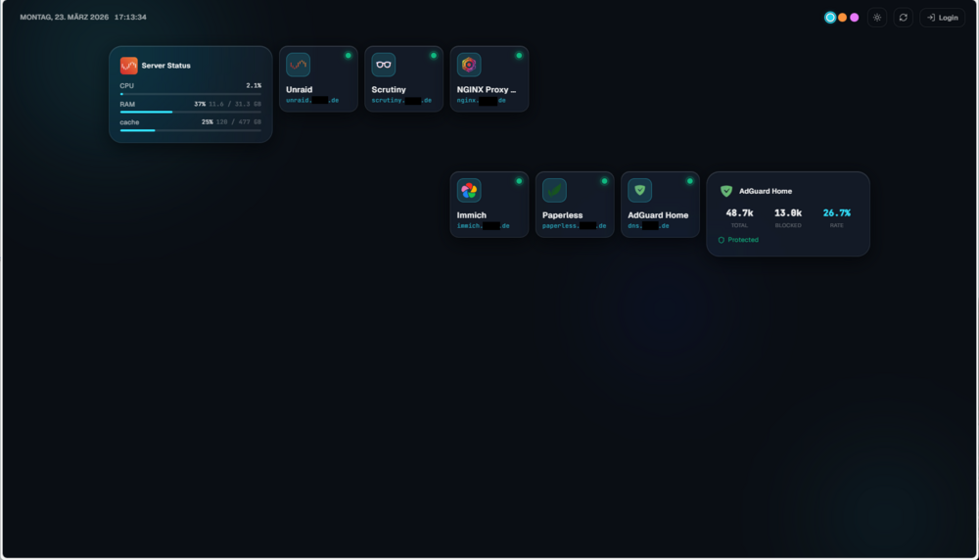The image size is (979, 560).
Task: Click the AdGuard Home tile status dot
Action: coord(690,181)
